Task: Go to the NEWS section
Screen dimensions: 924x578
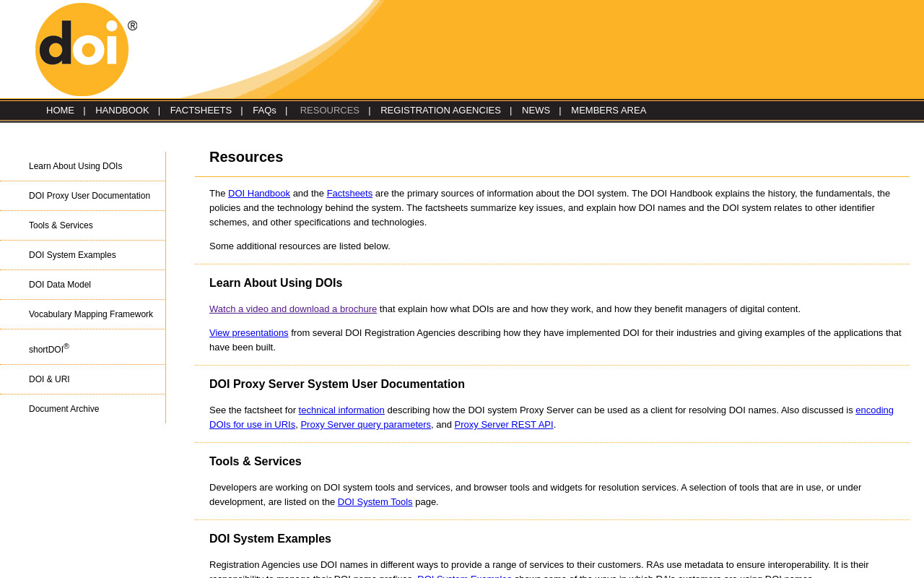Action: click(x=536, y=111)
